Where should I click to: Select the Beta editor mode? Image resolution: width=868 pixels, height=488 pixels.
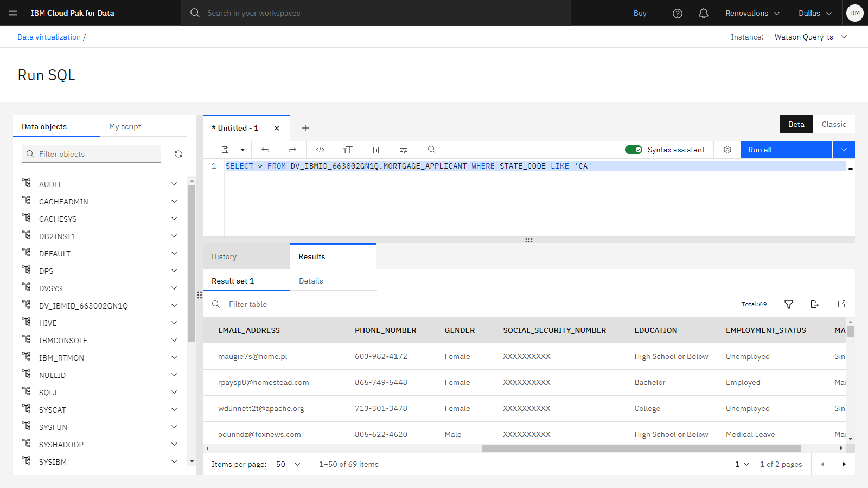tap(796, 124)
